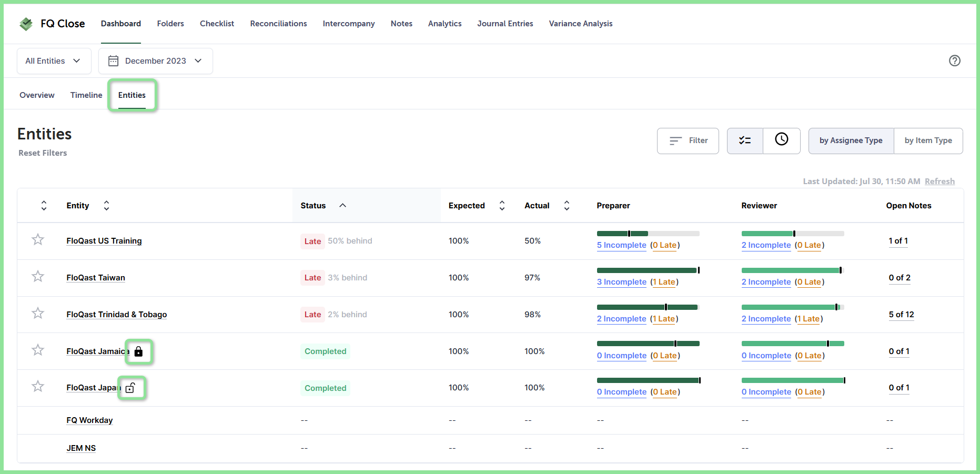Toggle the by Assignee Type view
Screen dimensions: 980x474
coord(851,140)
